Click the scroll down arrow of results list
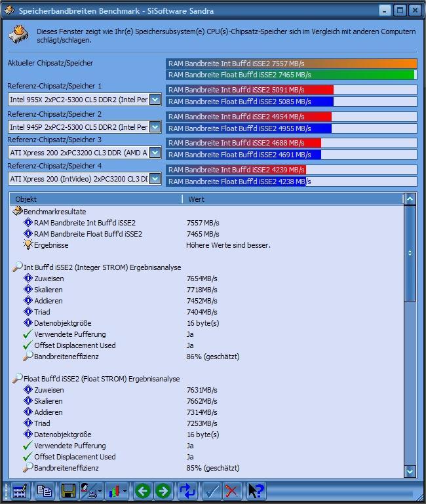426x504 pixels. pyautogui.click(x=410, y=471)
